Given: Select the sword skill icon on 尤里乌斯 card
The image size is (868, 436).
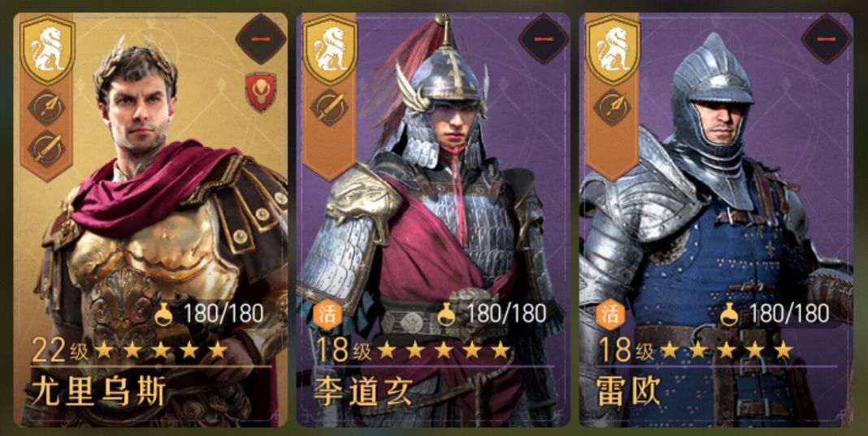Looking at the screenshot, I should click(x=46, y=148).
